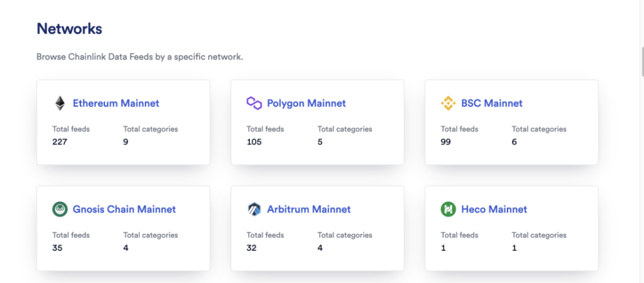Open the Ethereum Mainnet link
This screenshot has width=644, height=283.
[116, 103]
